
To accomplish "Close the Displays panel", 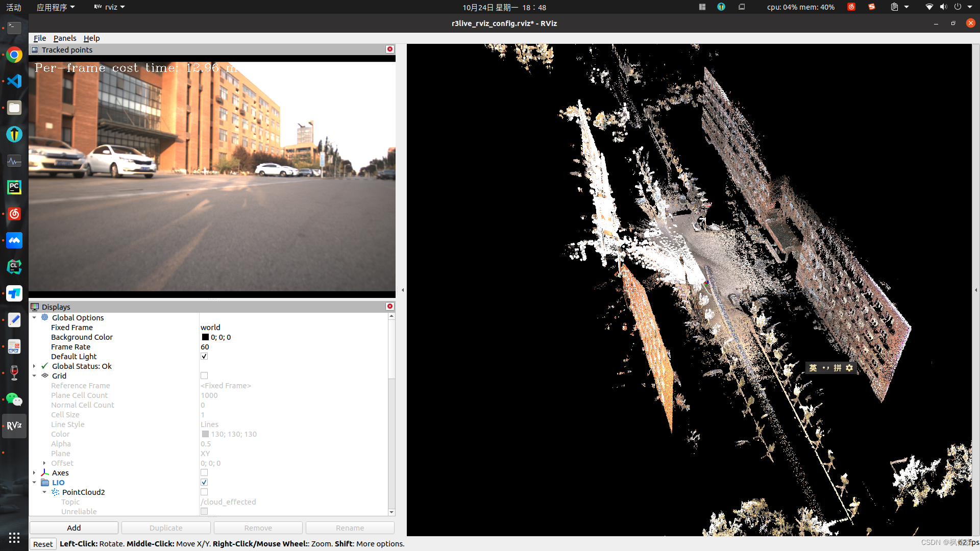I will click(x=390, y=307).
